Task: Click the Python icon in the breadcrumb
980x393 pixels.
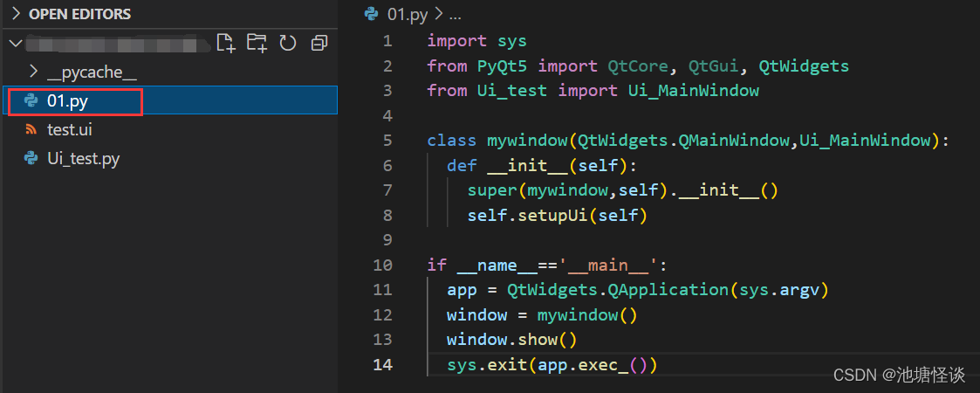Action: (371, 14)
